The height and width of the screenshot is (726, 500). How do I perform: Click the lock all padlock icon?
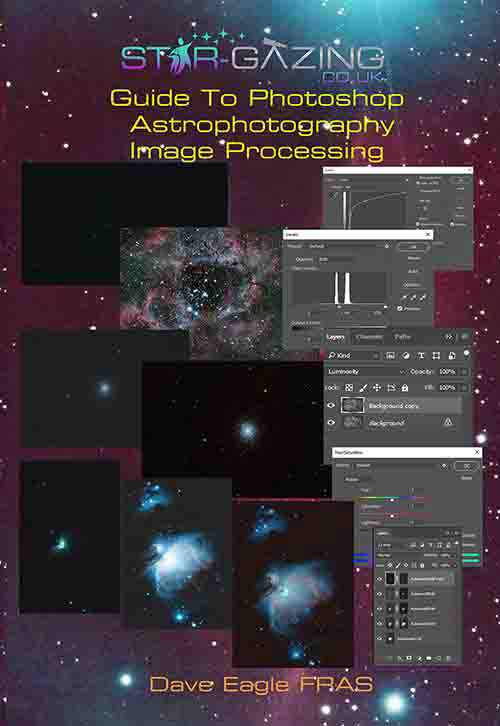[x=405, y=388]
